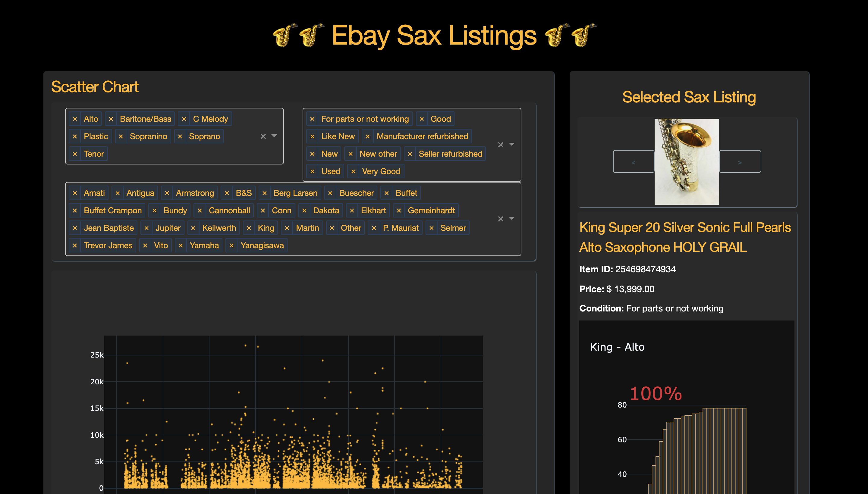Viewport: 868px width, 494px height.
Task: Deselect the Seller refurbished condition
Action: pos(409,154)
